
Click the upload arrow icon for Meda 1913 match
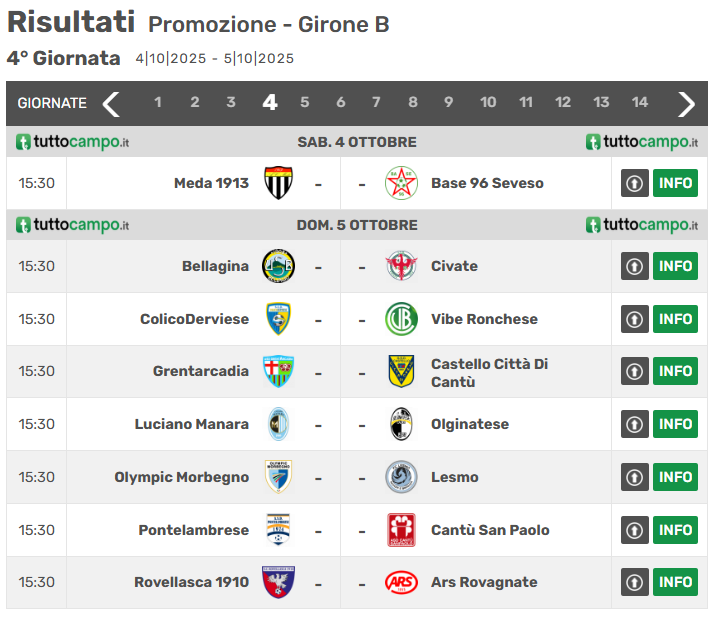click(635, 183)
